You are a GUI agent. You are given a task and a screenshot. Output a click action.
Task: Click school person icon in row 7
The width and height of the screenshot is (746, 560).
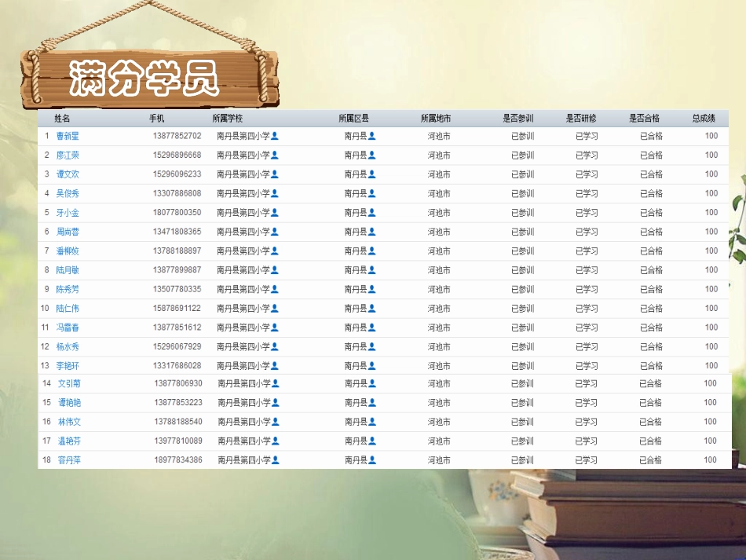(275, 251)
